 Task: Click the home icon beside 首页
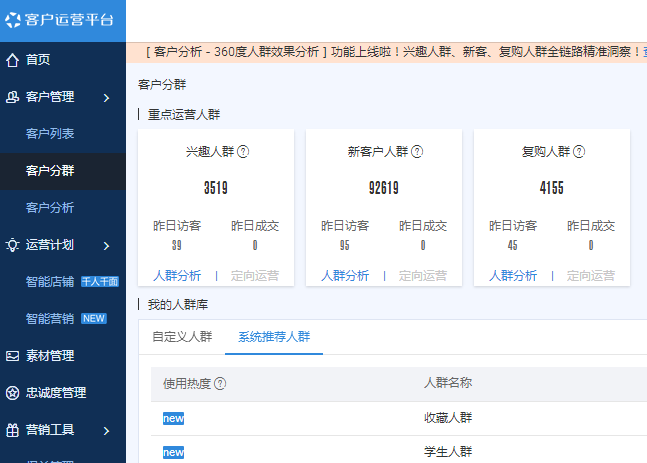click(x=12, y=60)
